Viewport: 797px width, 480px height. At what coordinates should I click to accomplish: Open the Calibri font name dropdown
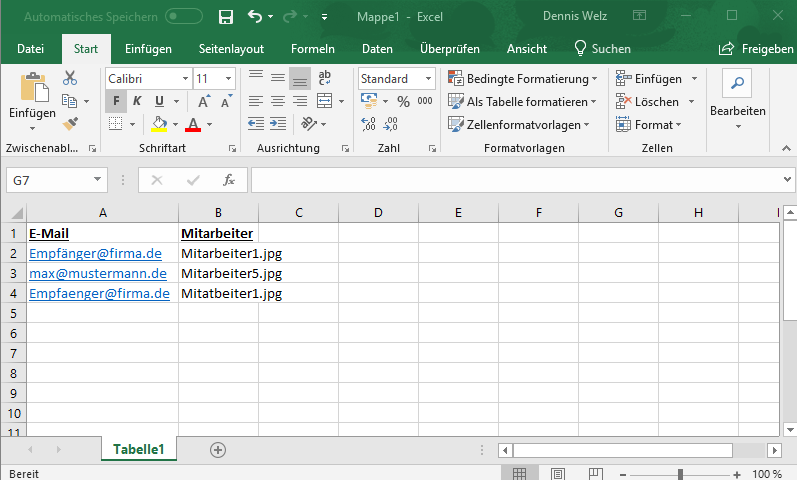pyautogui.click(x=148, y=78)
